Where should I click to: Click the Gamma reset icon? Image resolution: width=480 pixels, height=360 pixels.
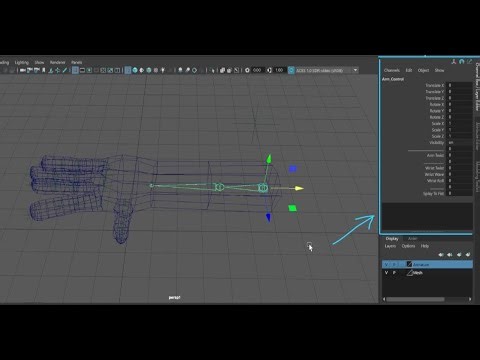(269, 70)
